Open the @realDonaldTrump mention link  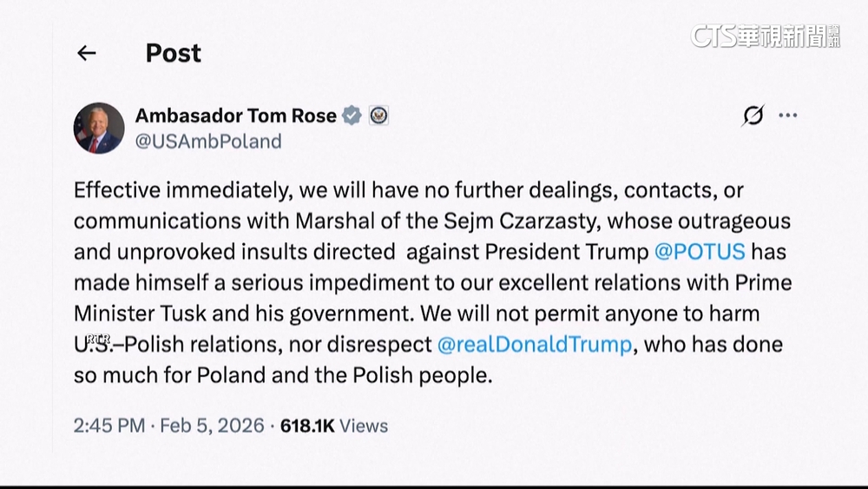click(534, 344)
